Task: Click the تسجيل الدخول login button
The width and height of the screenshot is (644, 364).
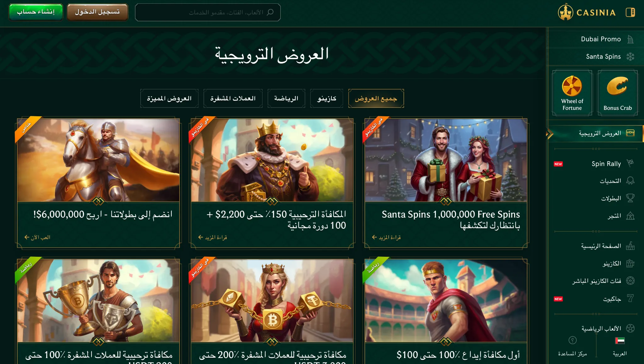Action: (97, 12)
